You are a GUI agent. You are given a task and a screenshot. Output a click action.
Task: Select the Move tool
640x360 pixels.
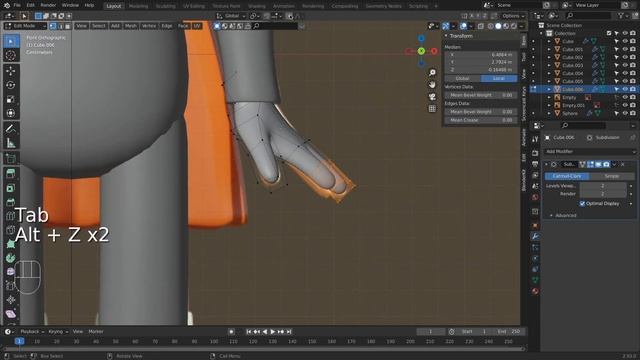point(11,71)
